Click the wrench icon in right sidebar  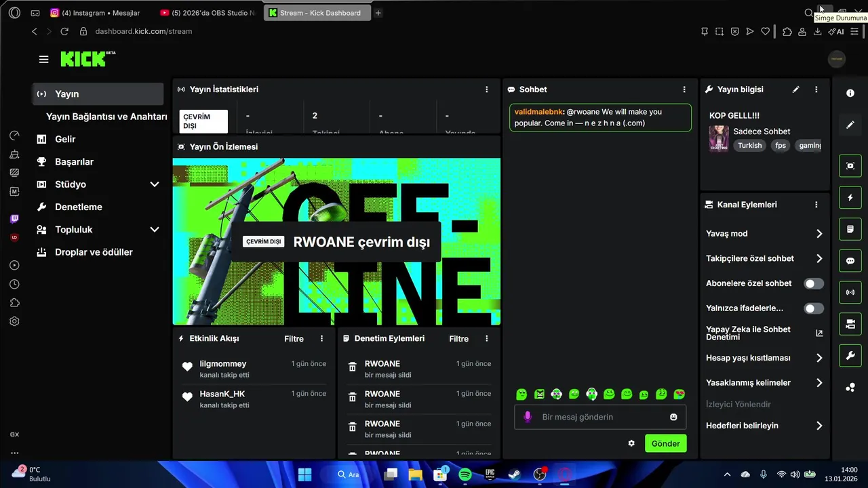[850, 355]
